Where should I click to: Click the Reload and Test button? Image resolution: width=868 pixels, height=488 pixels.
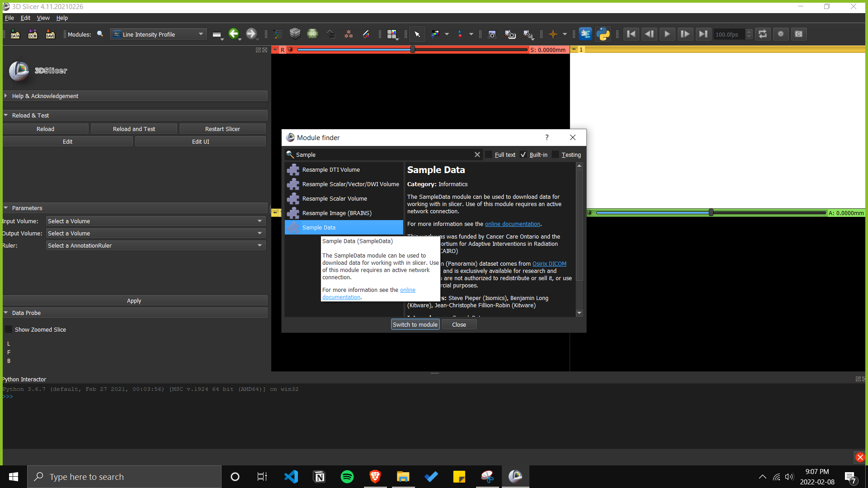point(134,129)
